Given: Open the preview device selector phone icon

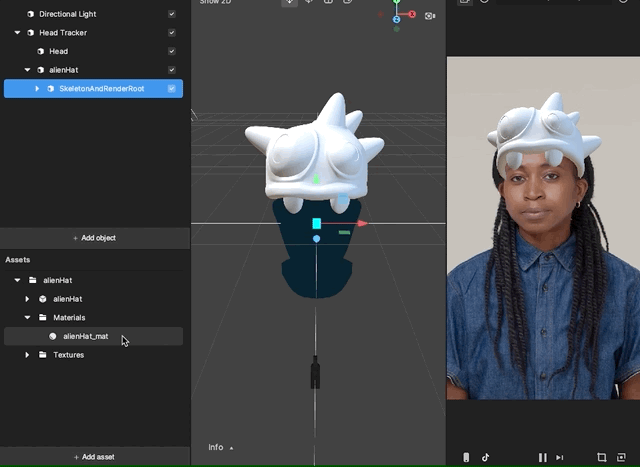Looking at the screenshot, I should 466,457.
